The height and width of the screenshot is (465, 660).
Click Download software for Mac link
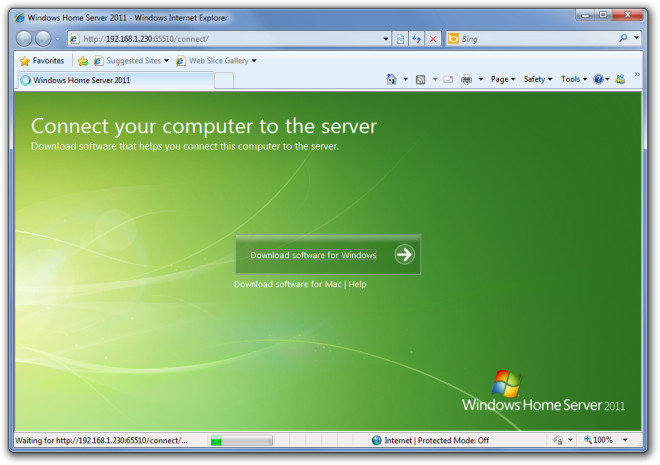click(287, 284)
